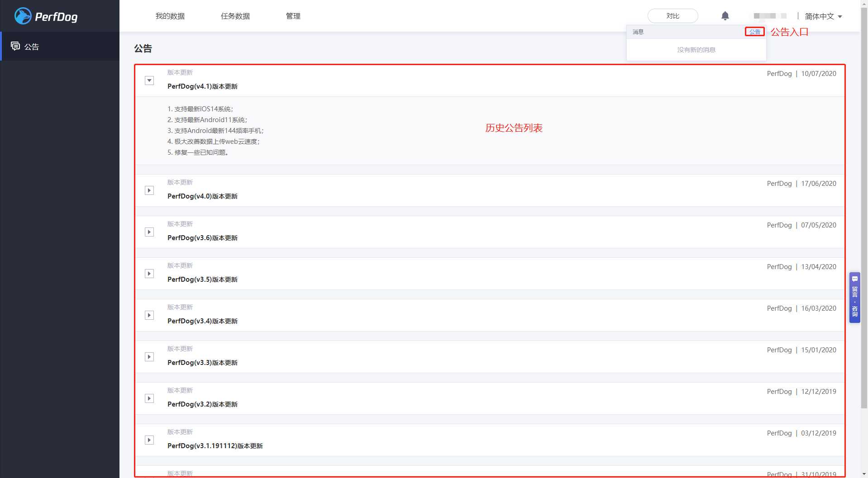Click the line 修复一些已知问题
Viewport: 868px width, 478px height.
(198, 152)
